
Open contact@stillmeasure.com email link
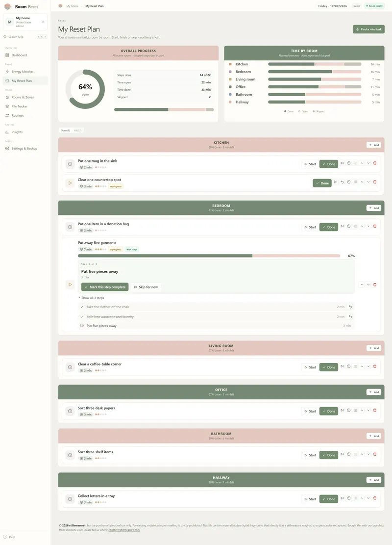[x=124, y=530]
